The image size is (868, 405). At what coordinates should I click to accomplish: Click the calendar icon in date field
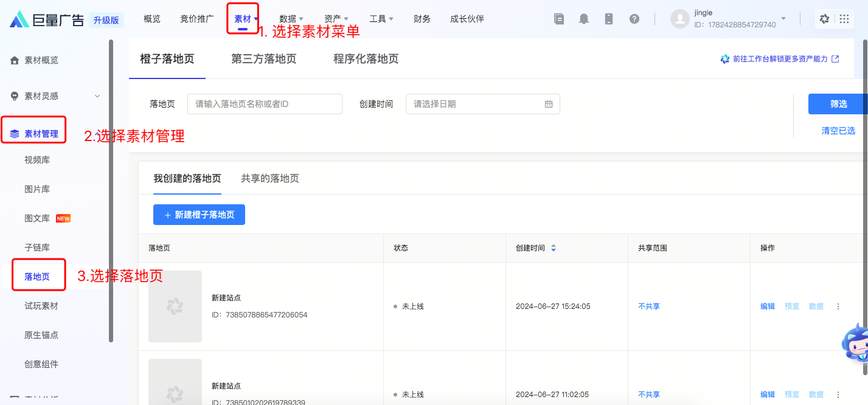549,104
